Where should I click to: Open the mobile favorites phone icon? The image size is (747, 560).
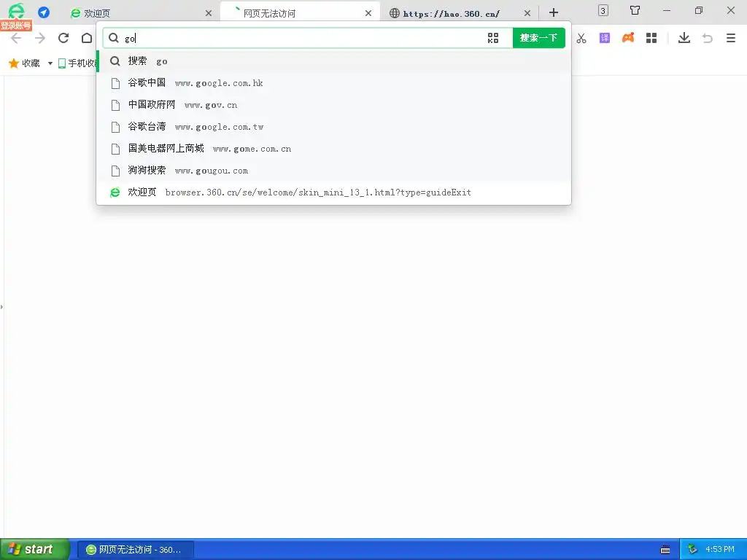62,63
